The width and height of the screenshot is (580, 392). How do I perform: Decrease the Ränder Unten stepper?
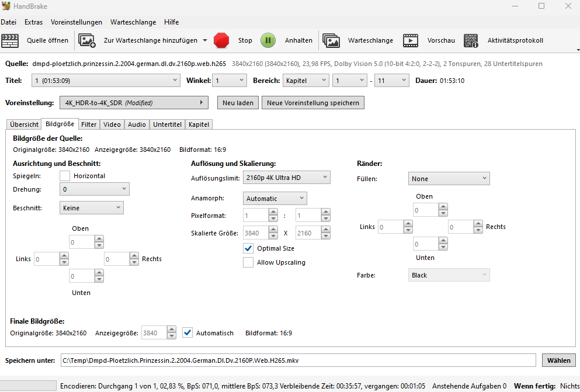[443, 247]
